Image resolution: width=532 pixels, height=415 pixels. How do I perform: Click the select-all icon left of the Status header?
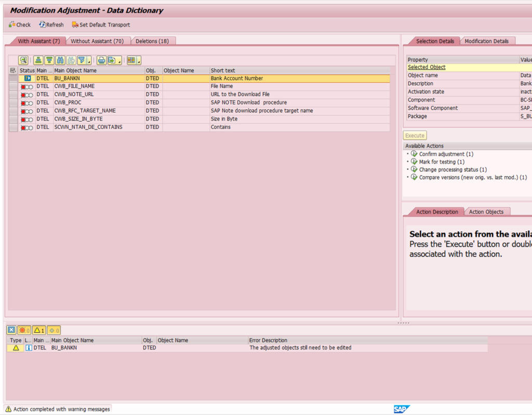tap(13, 70)
